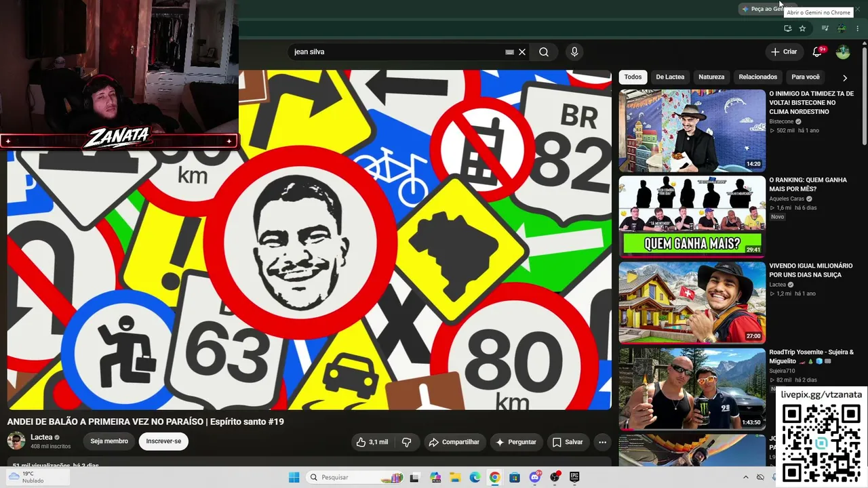Screen dimensions: 868x488
Task: Select the Relacionados filter chip
Action: coord(757,77)
